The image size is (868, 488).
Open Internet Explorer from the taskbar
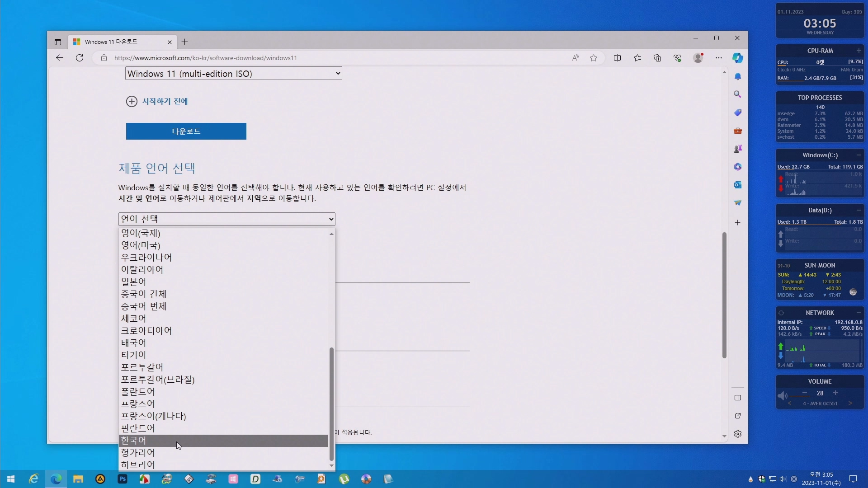pos(34,479)
